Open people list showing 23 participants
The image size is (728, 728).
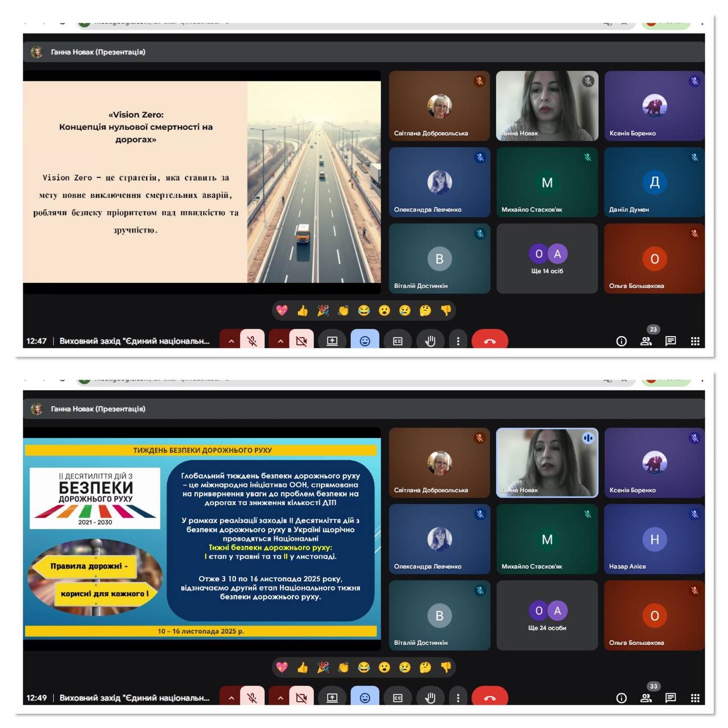[x=646, y=341]
